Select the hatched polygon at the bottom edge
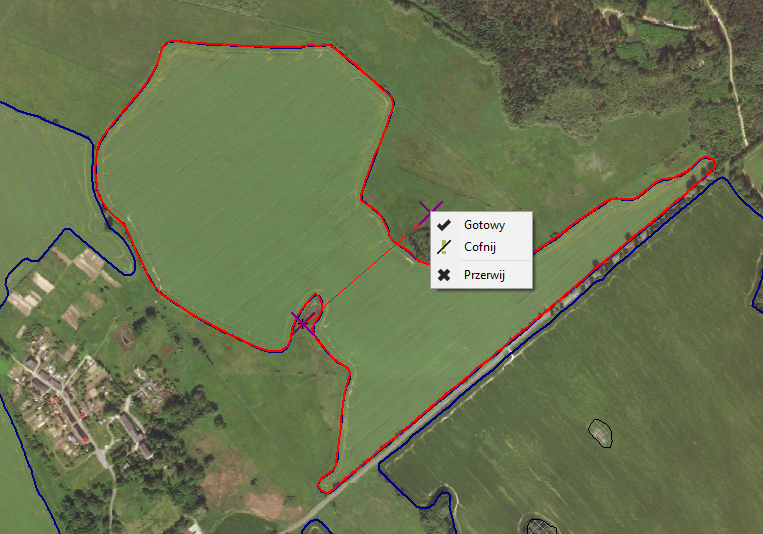Image resolution: width=763 pixels, height=534 pixels. pyautogui.click(x=541, y=527)
